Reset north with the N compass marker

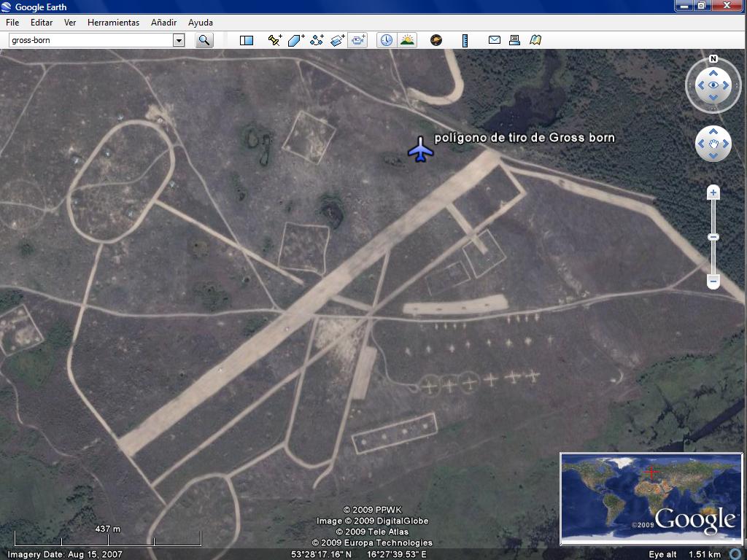point(713,59)
